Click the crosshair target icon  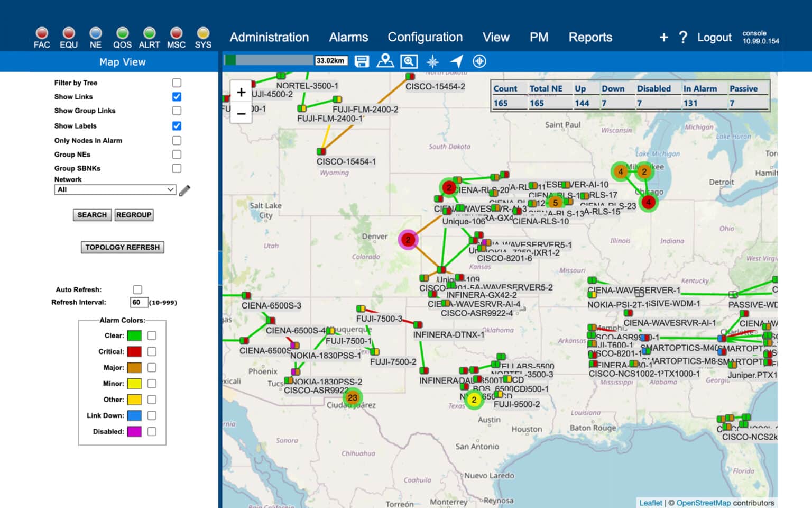479,61
